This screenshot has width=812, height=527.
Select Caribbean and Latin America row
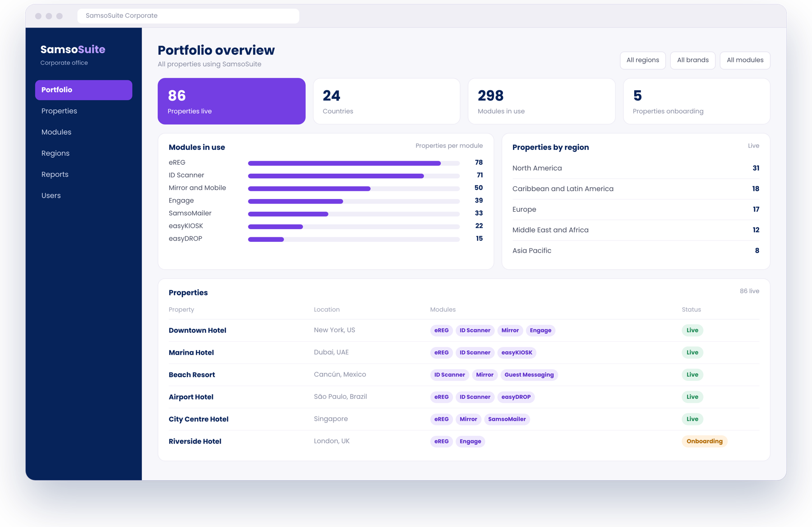(x=636, y=189)
